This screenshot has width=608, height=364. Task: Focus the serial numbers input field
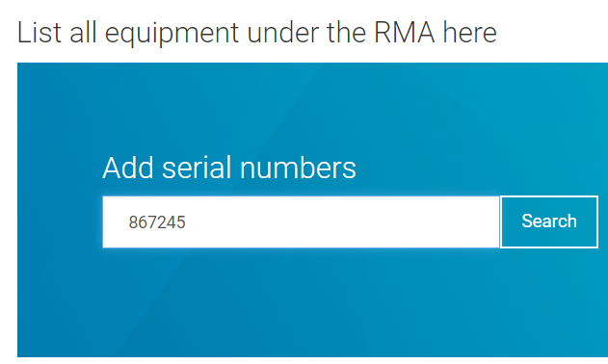click(301, 221)
